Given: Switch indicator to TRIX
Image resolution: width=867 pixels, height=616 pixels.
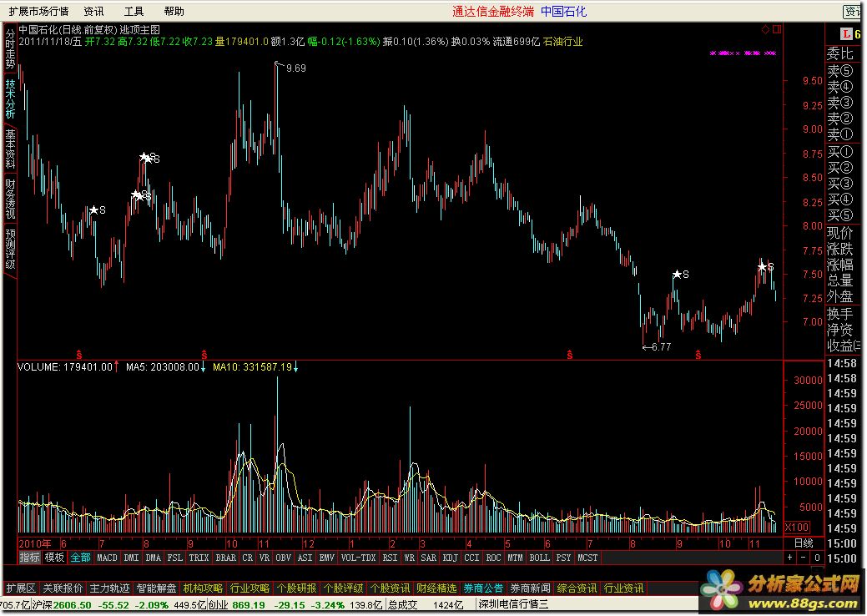Looking at the screenshot, I should (199, 558).
